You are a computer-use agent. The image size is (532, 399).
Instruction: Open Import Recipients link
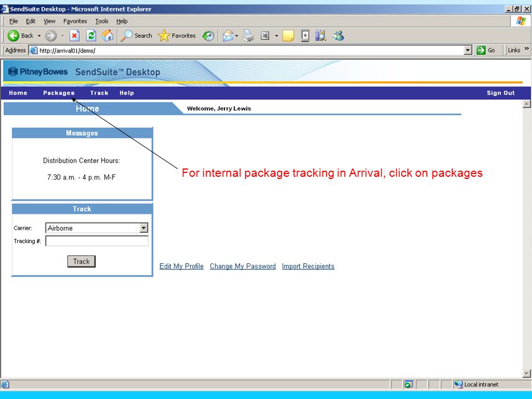pos(308,267)
